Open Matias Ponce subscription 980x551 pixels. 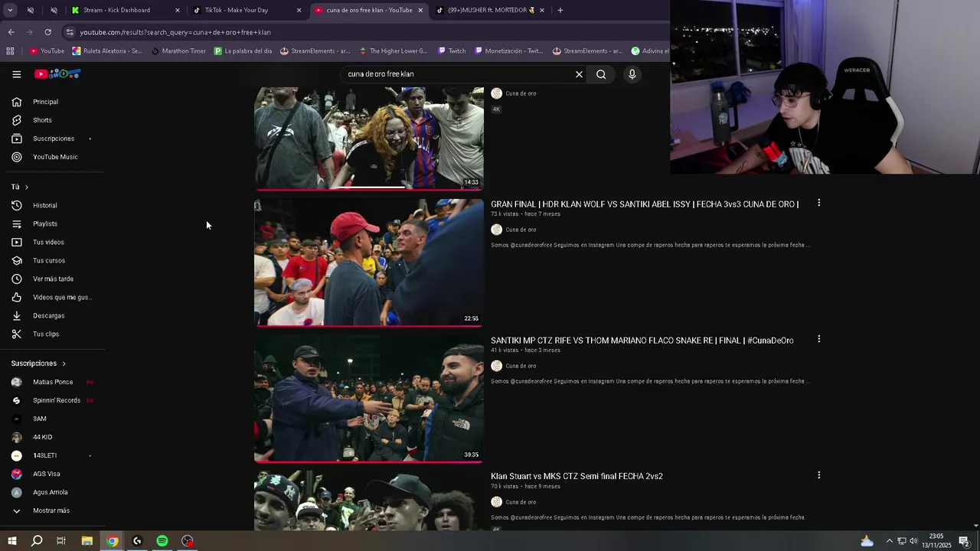pyautogui.click(x=53, y=382)
